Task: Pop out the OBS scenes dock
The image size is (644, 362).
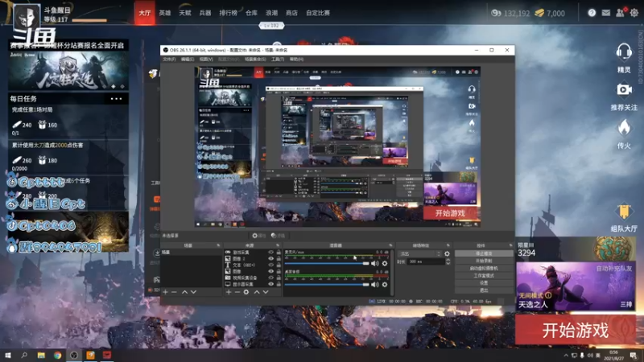Action: coord(218,245)
